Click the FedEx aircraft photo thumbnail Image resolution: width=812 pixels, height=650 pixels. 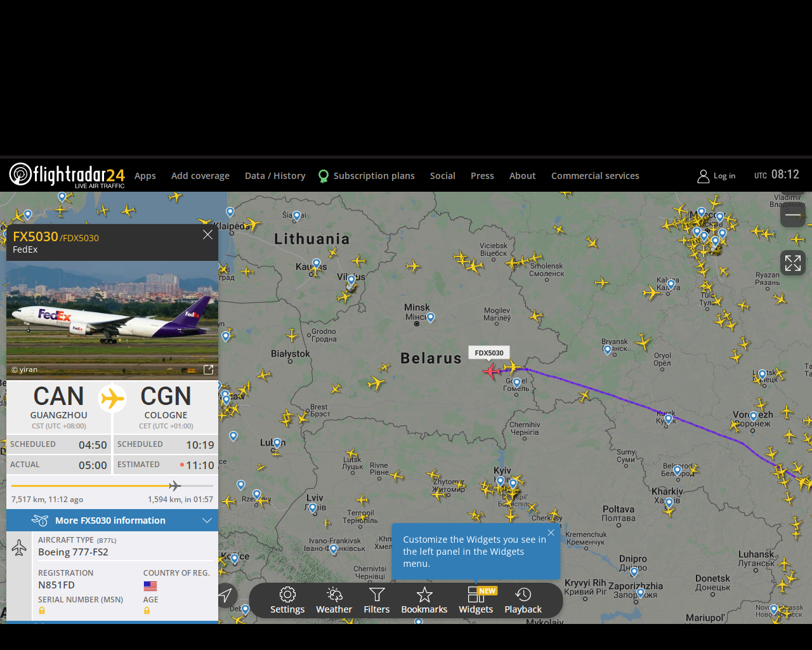(x=112, y=319)
